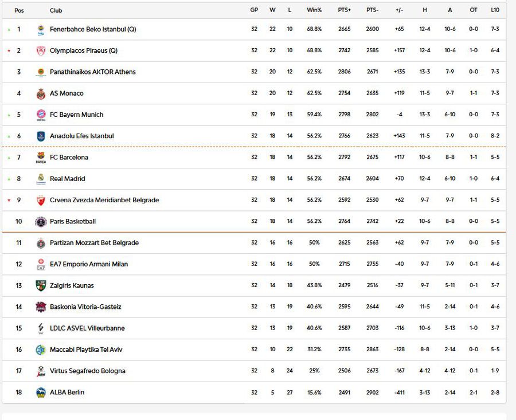Click the Real Madrid club crest
This screenshot has width=516, height=420.
[x=41, y=179]
